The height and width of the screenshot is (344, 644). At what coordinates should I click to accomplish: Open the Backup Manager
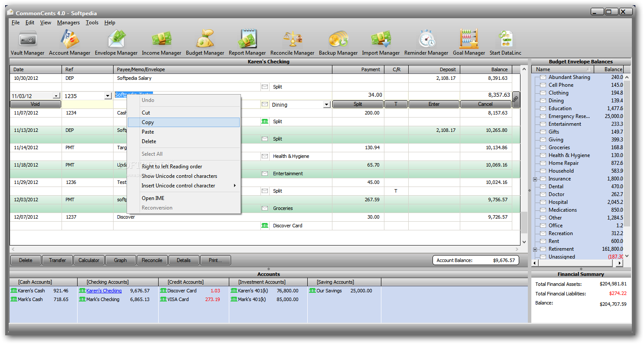(338, 43)
